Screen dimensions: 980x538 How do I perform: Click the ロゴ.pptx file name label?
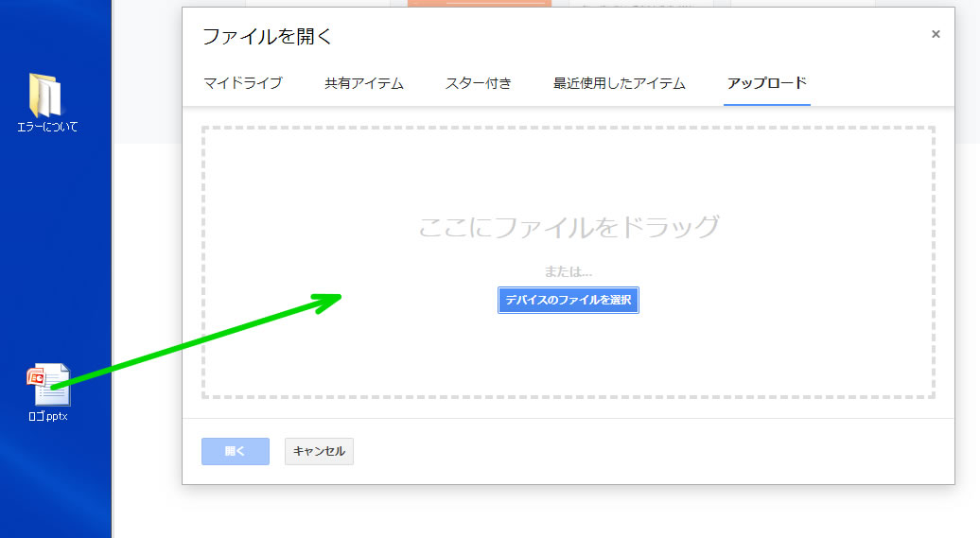(x=47, y=416)
